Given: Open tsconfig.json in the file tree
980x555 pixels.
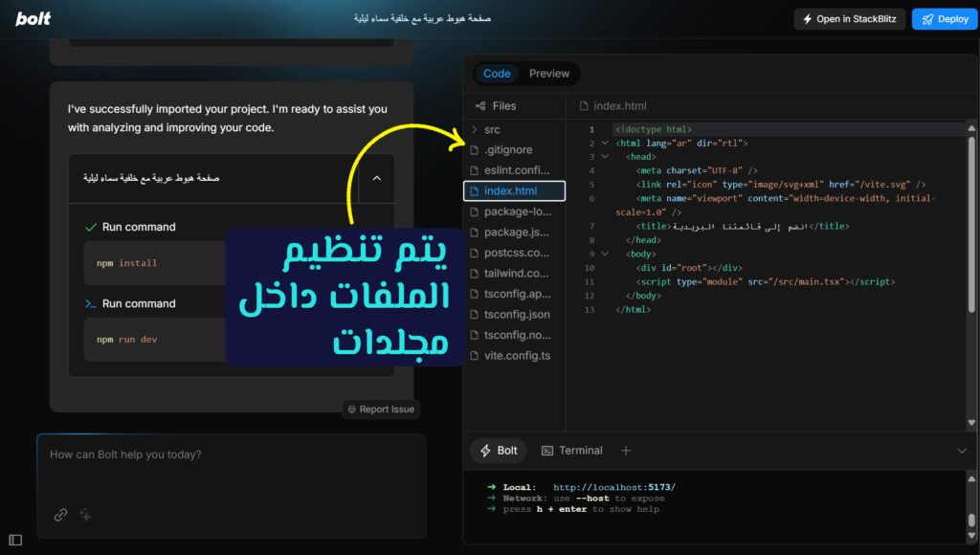Looking at the screenshot, I should click(514, 315).
